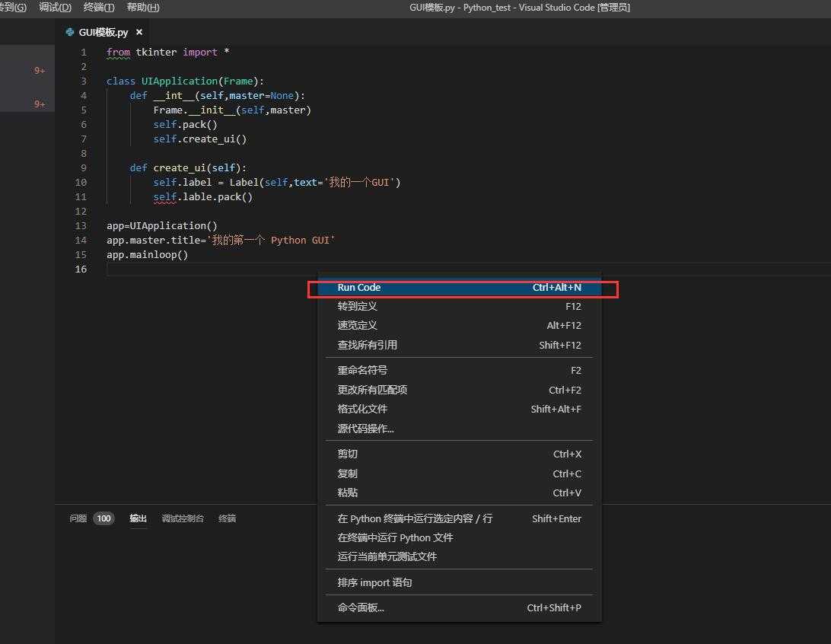Image resolution: width=831 pixels, height=644 pixels.
Task: Select 运行当前单元测试文件
Action: [x=459, y=557]
